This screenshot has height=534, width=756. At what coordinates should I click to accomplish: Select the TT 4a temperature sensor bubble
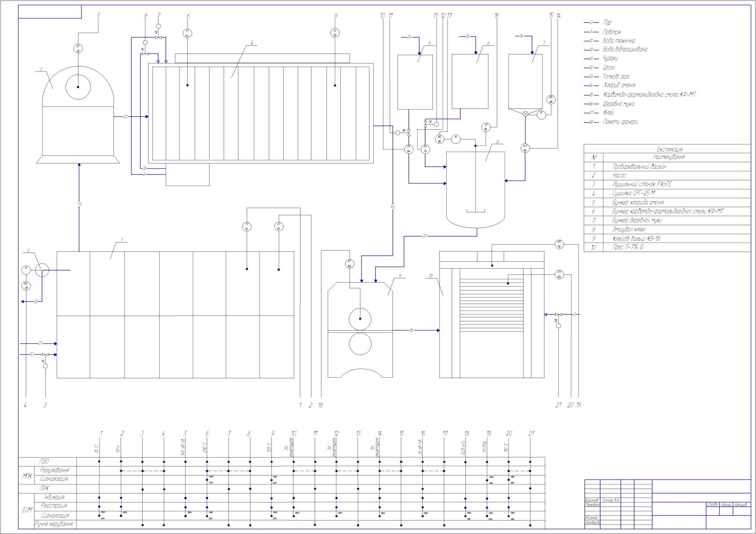point(187,33)
